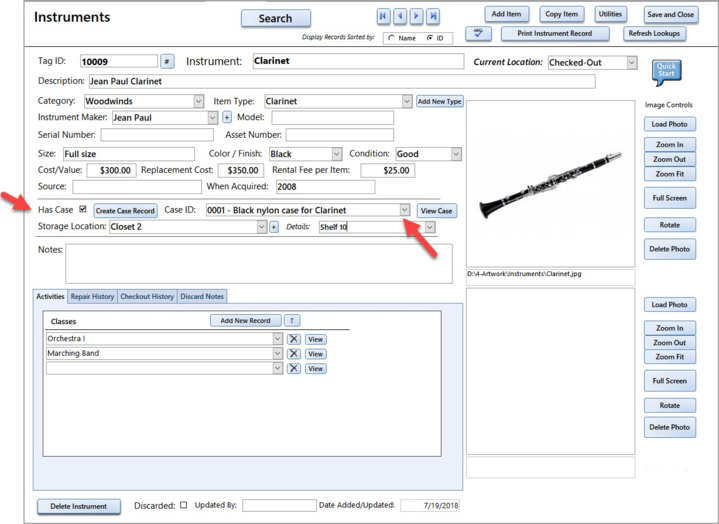Uncheck the Has Case checkbox
Viewport: 719px width, 524px height.
83,210
